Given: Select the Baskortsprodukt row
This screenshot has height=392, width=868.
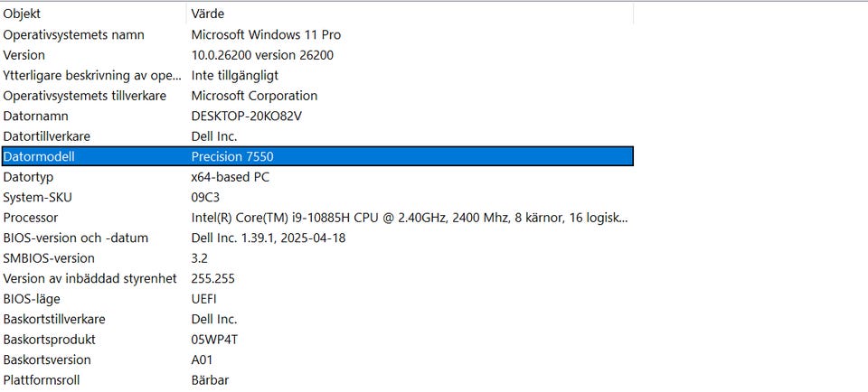Looking at the screenshot, I should point(50,340).
